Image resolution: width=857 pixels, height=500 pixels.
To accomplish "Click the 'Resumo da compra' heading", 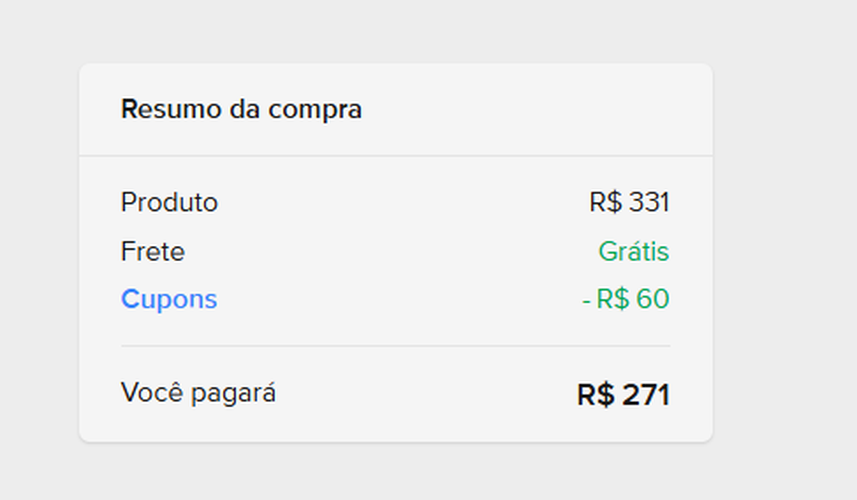I will (x=241, y=109).
